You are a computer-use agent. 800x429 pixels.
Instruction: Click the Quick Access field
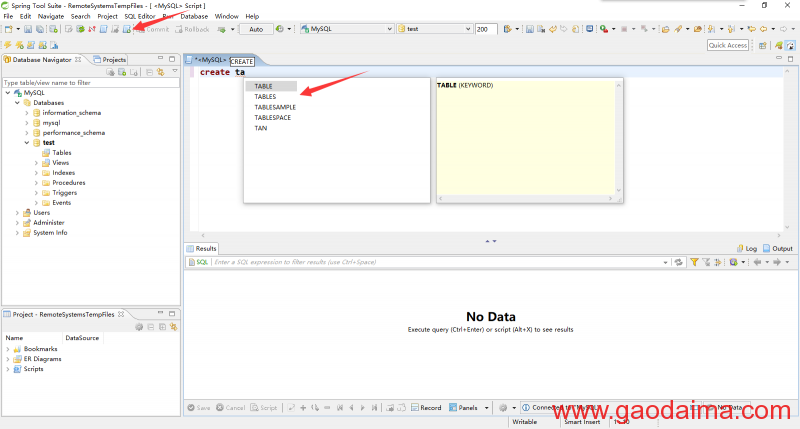pyautogui.click(x=728, y=45)
